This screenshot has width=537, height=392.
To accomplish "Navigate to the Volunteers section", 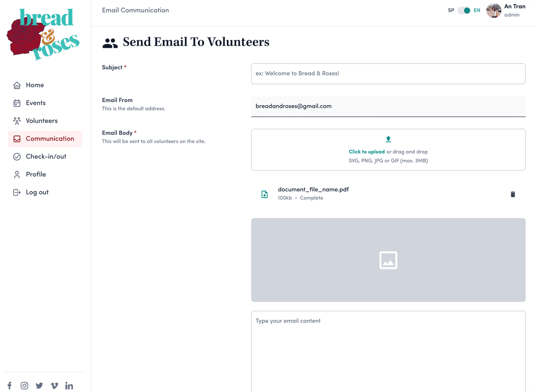I will [41, 121].
